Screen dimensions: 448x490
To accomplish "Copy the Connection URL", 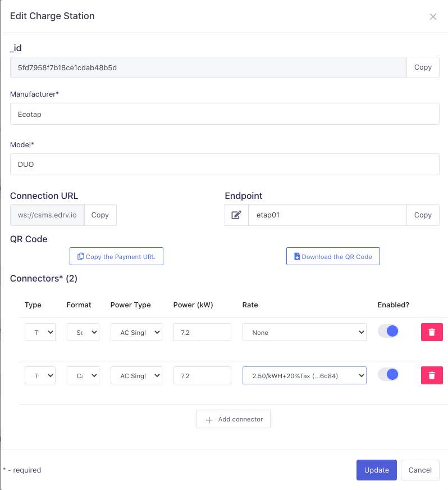I will (x=100, y=215).
